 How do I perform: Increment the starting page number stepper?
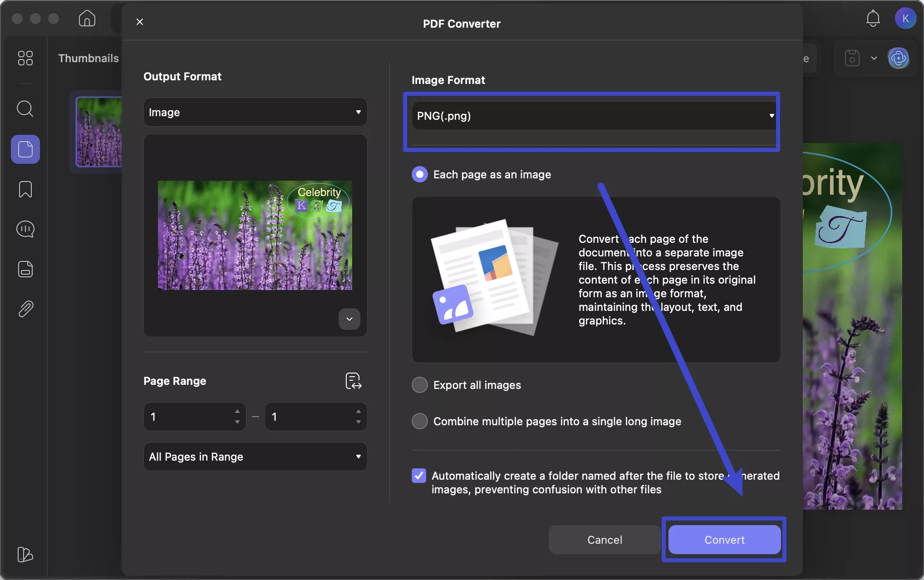(237, 413)
